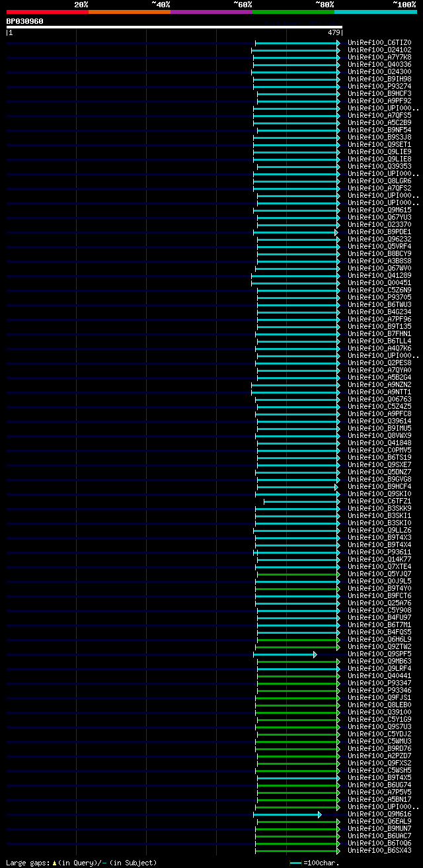Select the UniRef100_A9NTT1 entry
The height and width of the screenshot is (868, 423).
[x=379, y=392]
